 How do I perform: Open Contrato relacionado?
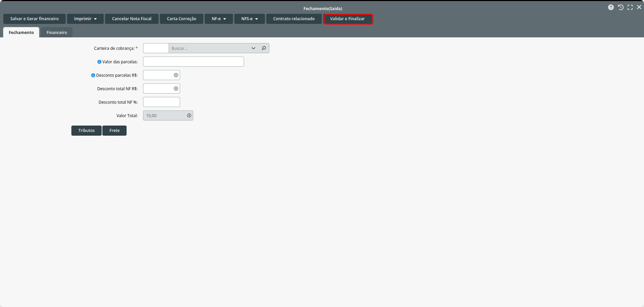(x=294, y=19)
